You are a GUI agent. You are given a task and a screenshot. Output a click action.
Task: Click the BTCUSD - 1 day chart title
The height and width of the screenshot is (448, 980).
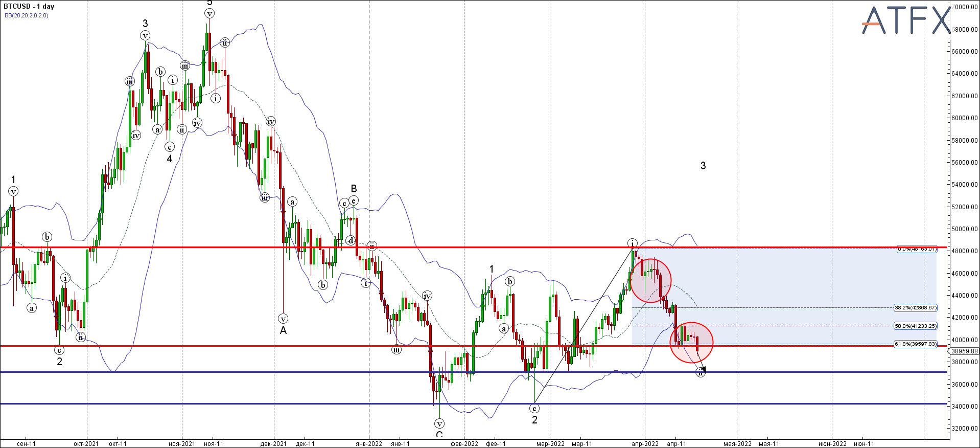coord(29,7)
